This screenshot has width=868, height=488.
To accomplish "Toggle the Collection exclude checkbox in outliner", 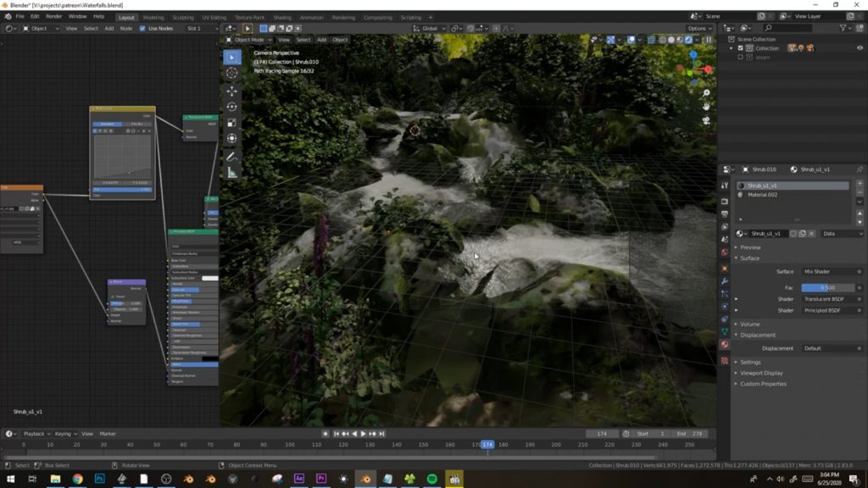I will coord(740,48).
